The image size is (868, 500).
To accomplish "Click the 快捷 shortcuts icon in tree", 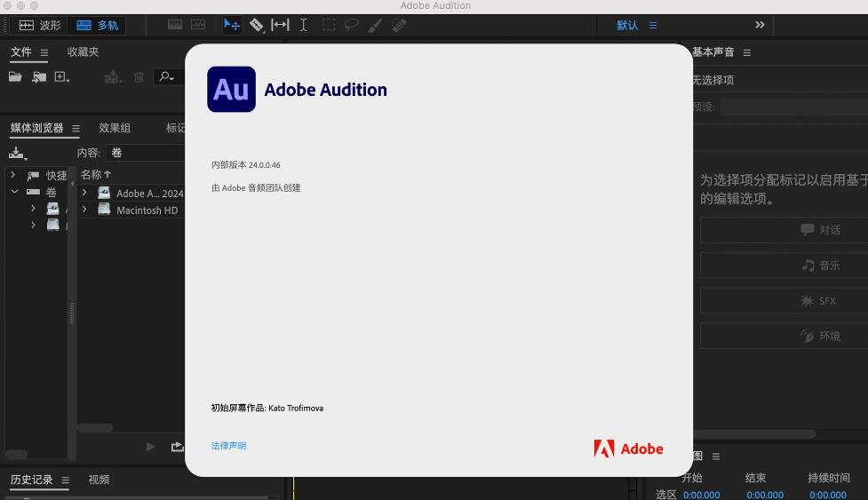I will click(33, 175).
